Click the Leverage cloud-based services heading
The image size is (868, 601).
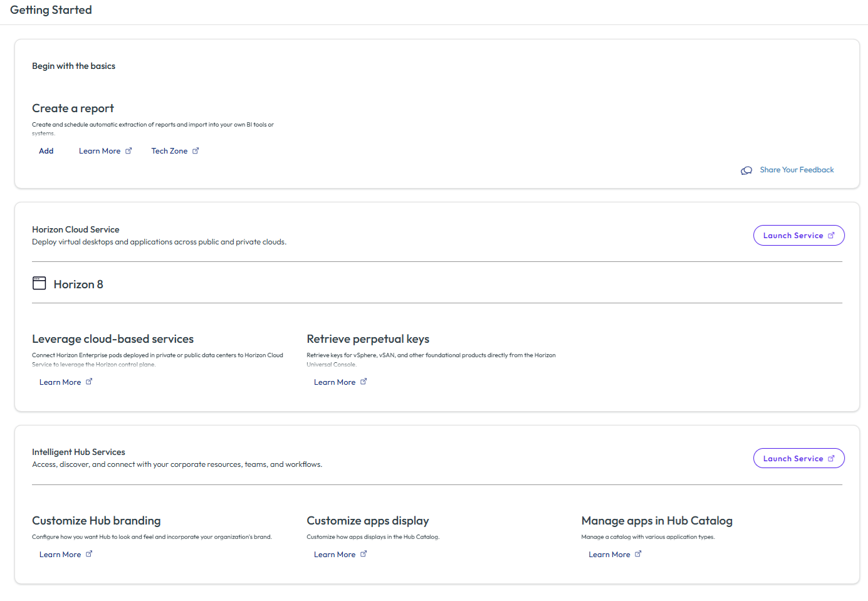[113, 339]
